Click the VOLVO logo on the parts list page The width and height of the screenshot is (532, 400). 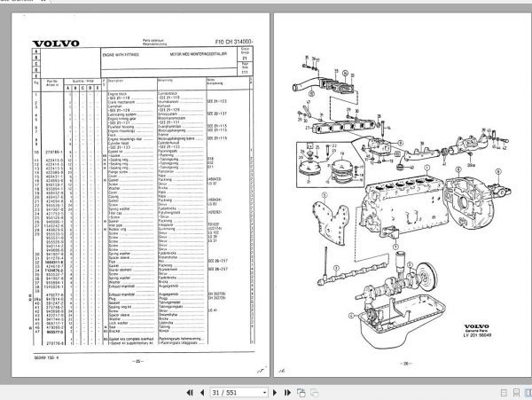56,43
